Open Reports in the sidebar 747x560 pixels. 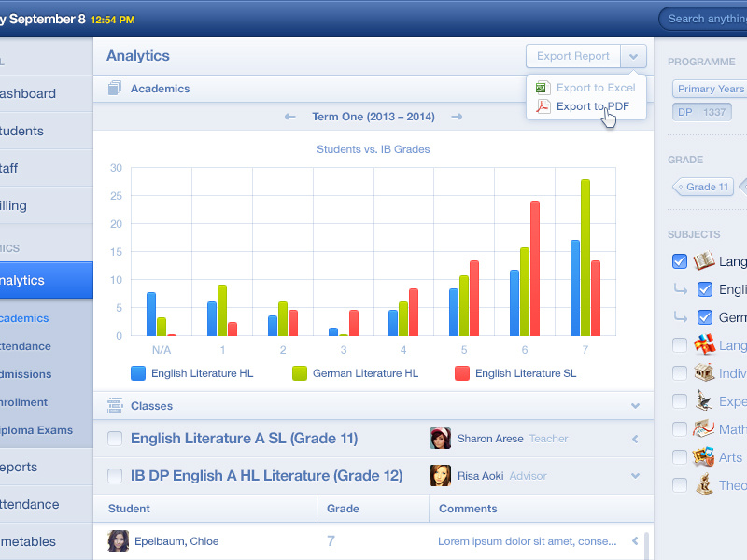(46, 467)
